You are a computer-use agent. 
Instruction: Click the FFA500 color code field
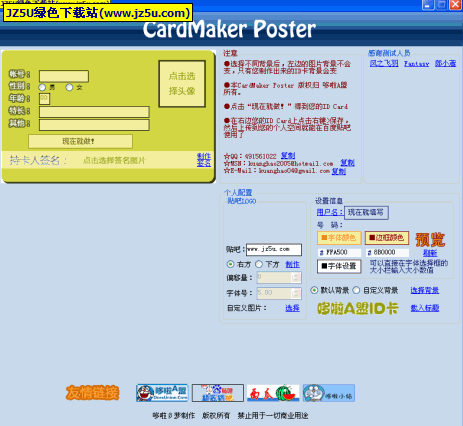339,252
